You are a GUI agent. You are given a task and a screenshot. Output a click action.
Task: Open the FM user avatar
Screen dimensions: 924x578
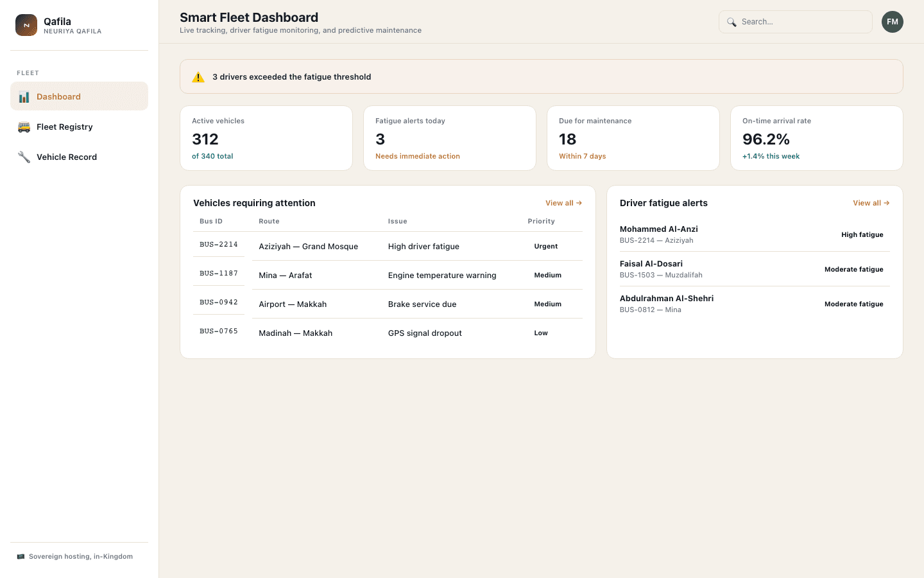[x=893, y=22]
